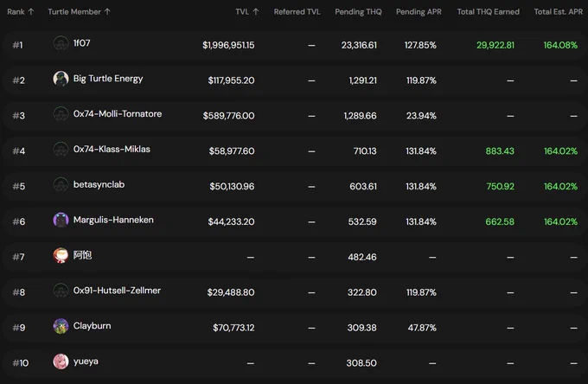588x384 pixels.
Task: Click Total Est. APR 164.08%
Action: pos(560,45)
